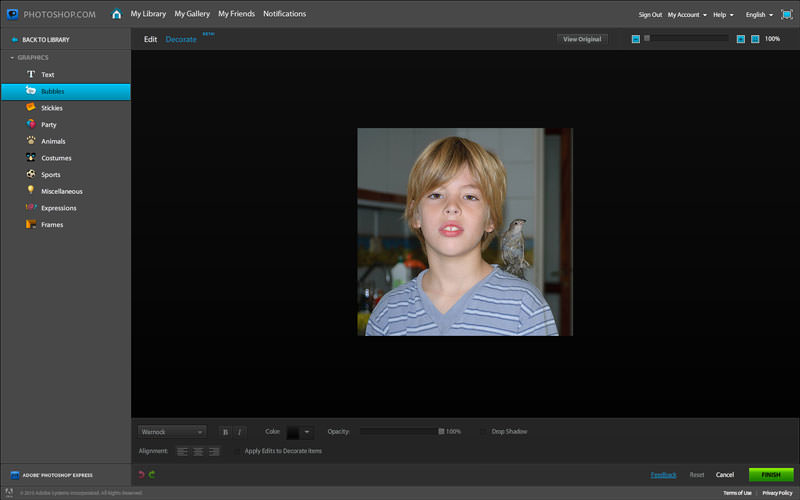Viewport: 800px width, 500px height.
Task: Undo the last action
Action: 141,474
